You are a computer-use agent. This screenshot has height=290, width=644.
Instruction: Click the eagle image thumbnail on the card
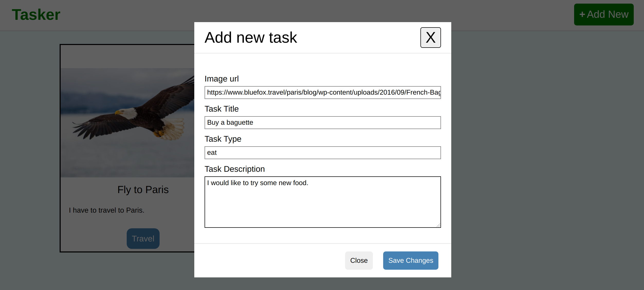tap(127, 123)
